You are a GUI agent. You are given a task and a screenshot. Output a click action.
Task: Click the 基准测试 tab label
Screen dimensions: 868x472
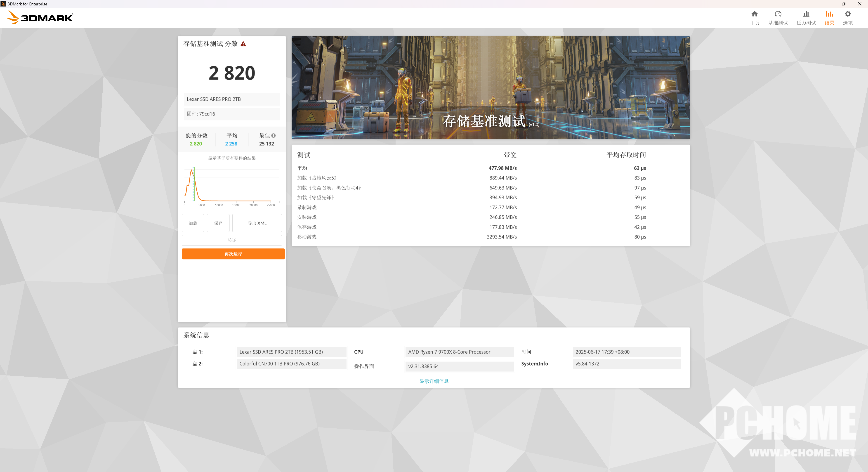778,23
